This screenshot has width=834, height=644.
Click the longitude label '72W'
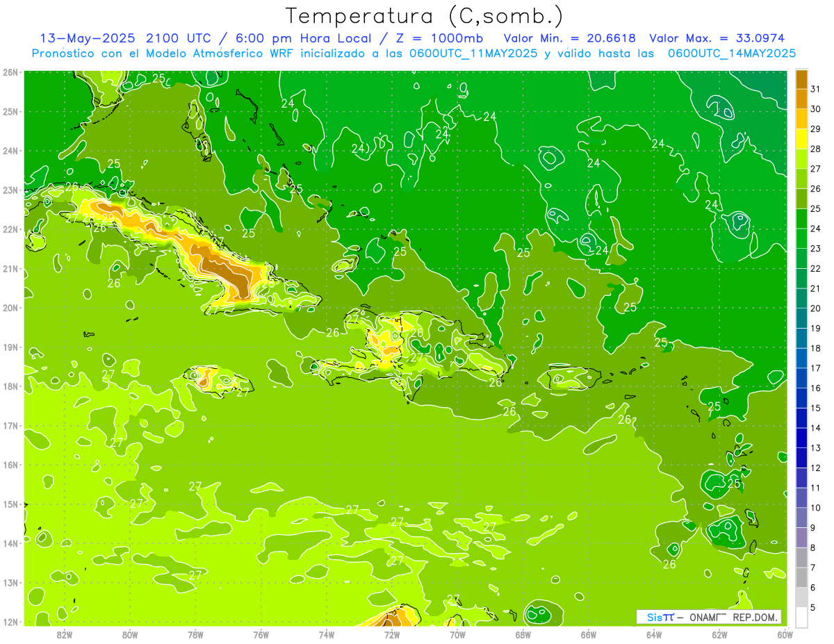pos(392,634)
